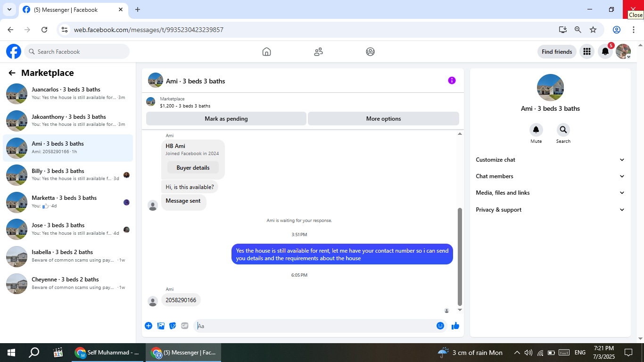Open the Facebook menu grid icon
Viewport: 644px width, 362px height.
tap(587, 51)
